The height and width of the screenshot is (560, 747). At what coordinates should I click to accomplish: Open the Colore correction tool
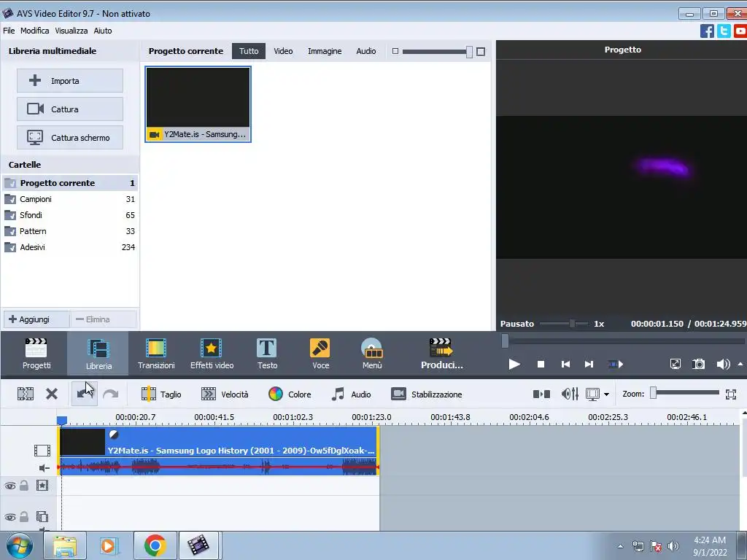(x=290, y=394)
